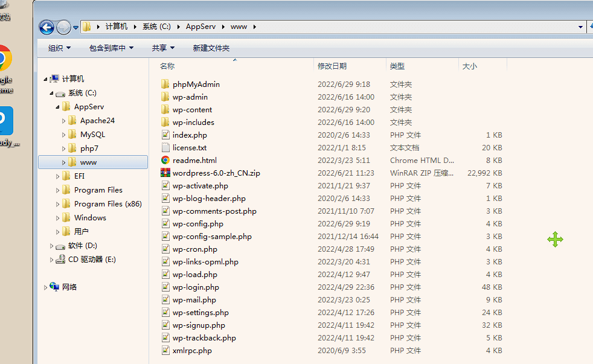Click the 新建文件夹 button

(211, 48)
